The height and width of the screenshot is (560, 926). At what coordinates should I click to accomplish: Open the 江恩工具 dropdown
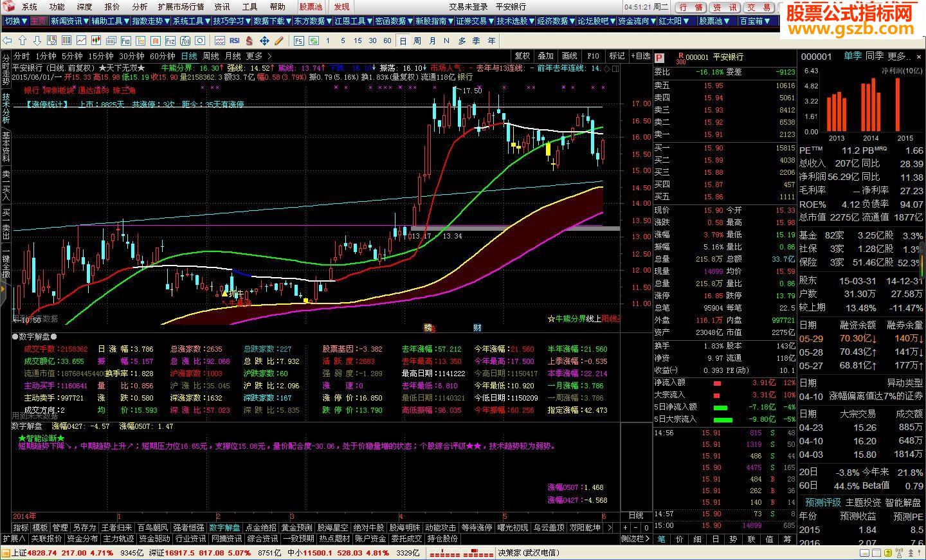pyautogui.click(x=354, y=21)
